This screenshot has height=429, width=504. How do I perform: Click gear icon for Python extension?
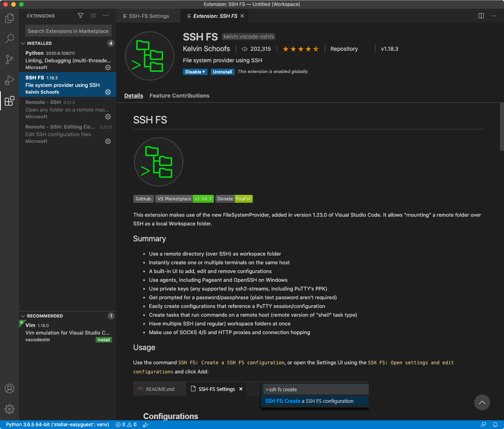[108, 67]
